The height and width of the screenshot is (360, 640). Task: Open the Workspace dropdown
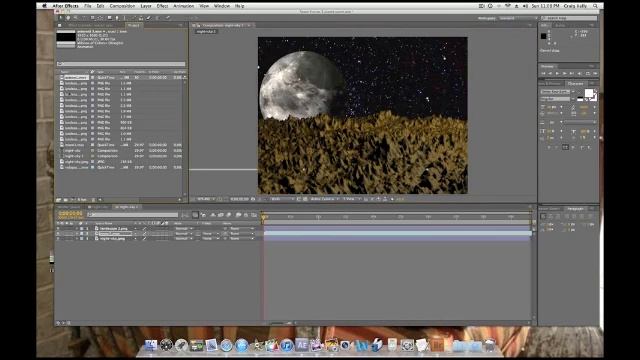point(518,18)
